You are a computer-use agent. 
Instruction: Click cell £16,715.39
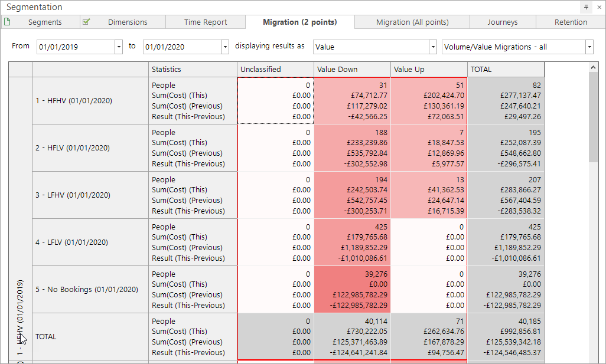tap(445, 211)
